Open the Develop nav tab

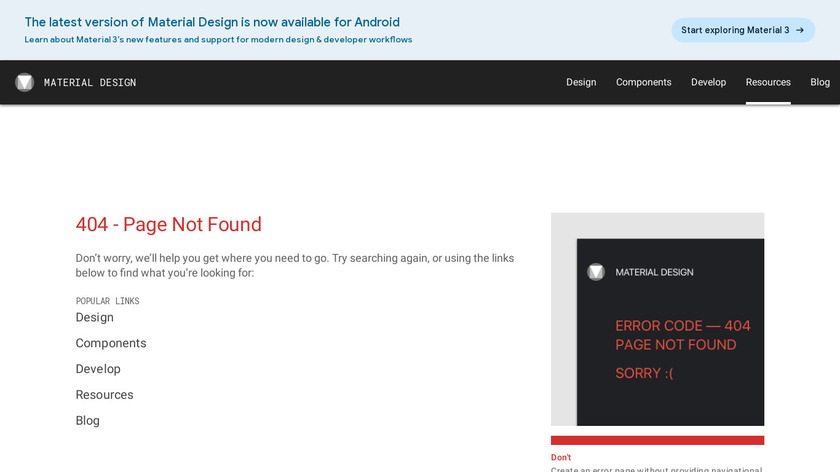[708, 82]
